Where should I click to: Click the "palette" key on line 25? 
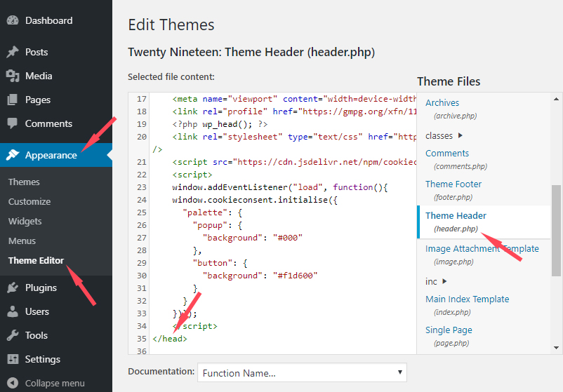[205, 212]
